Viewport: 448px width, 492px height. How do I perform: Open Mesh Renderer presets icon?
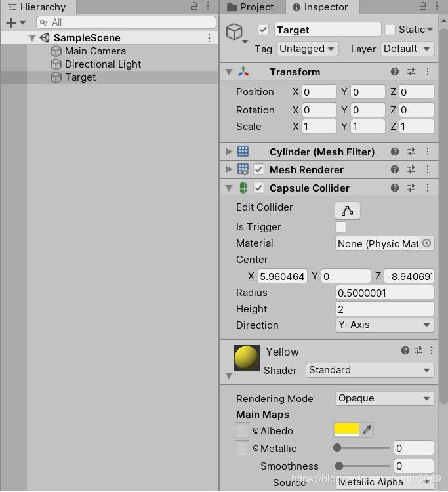click(411, 170)
